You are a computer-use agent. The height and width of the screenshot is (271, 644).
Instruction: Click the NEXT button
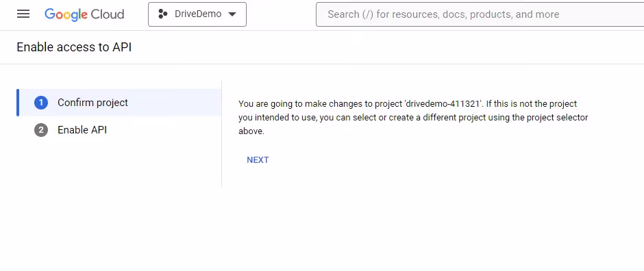[258, 160]
